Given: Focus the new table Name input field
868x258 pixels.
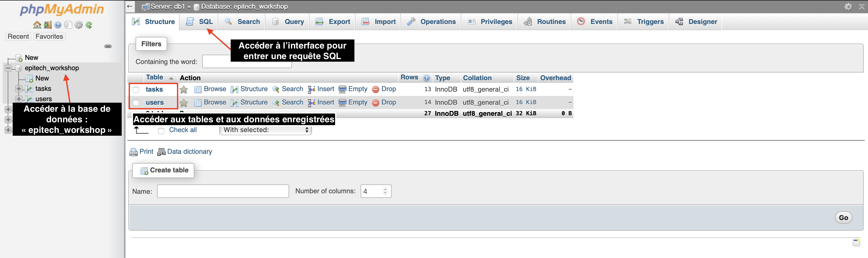Looking at the screenshot, I should pyautogui.click(x=223, y=191).
